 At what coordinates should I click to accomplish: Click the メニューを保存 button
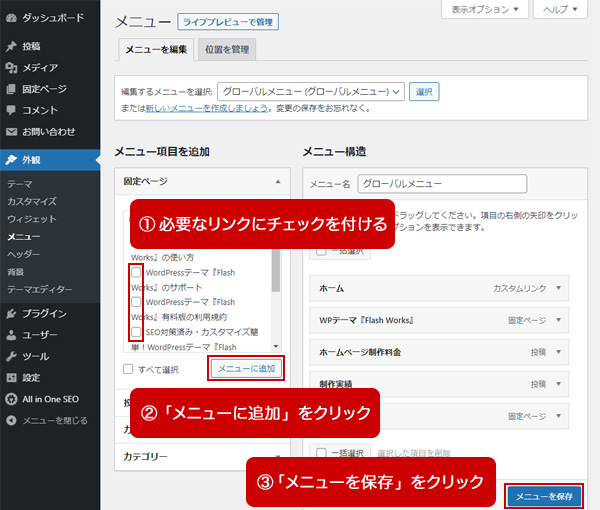(544, 496)
